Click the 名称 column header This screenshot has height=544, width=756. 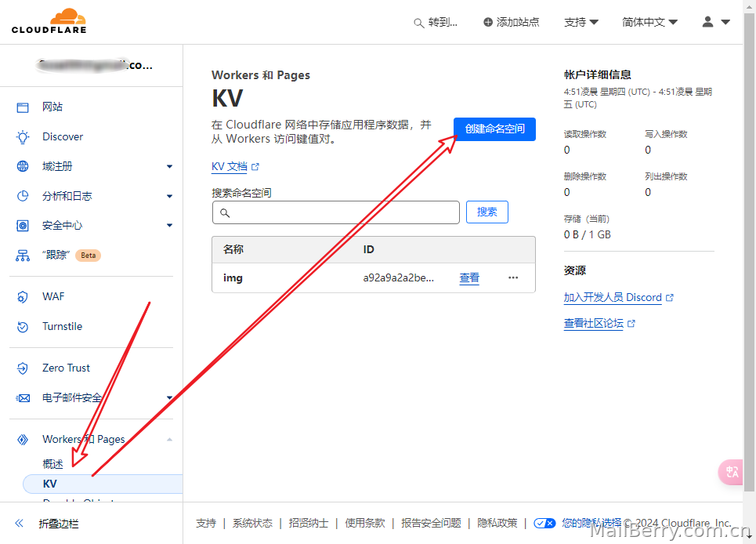click(x=233, y=249)
